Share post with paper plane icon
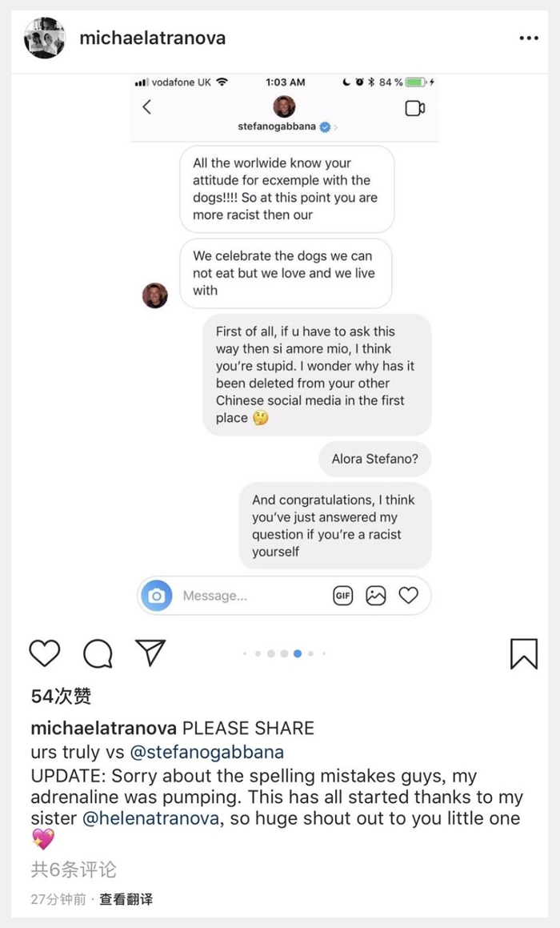This screenshot has width=560, height=928. (x=150, y=653)
